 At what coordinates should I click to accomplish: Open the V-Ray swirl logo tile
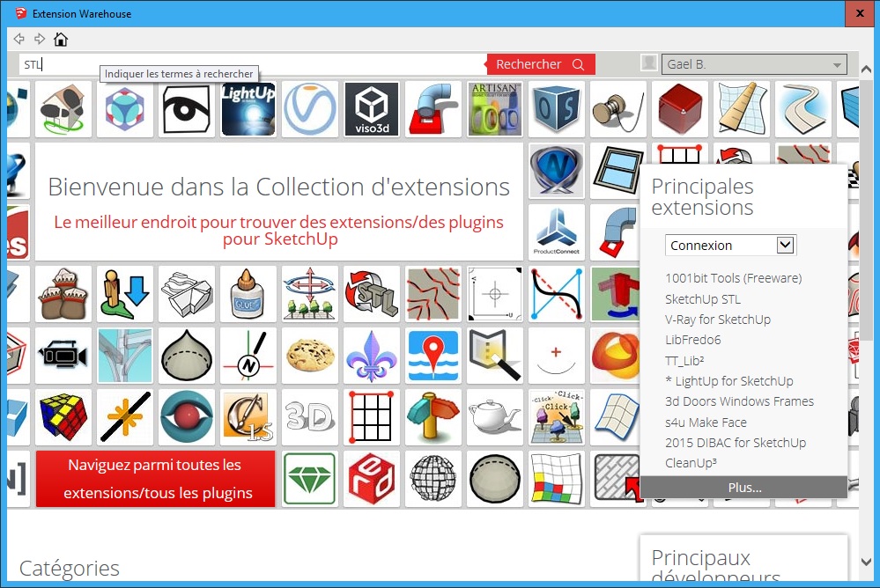pos(310,109)
